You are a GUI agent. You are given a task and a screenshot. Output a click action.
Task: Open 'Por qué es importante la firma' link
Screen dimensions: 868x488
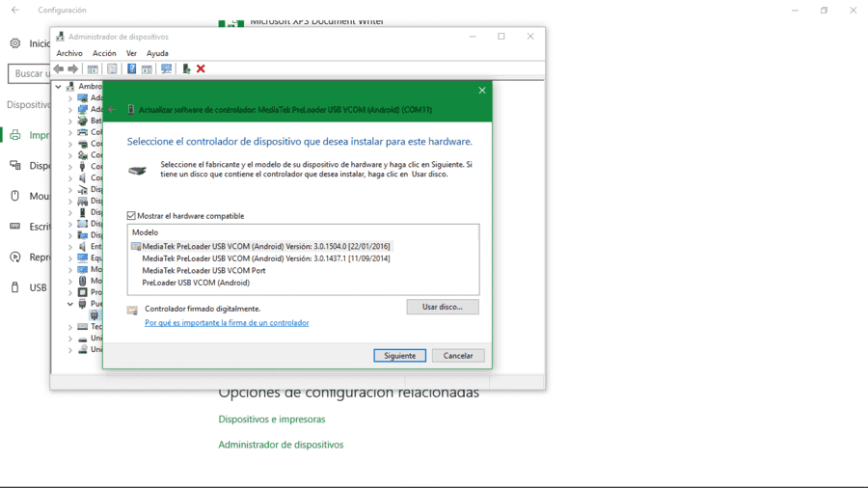[227, 322]
